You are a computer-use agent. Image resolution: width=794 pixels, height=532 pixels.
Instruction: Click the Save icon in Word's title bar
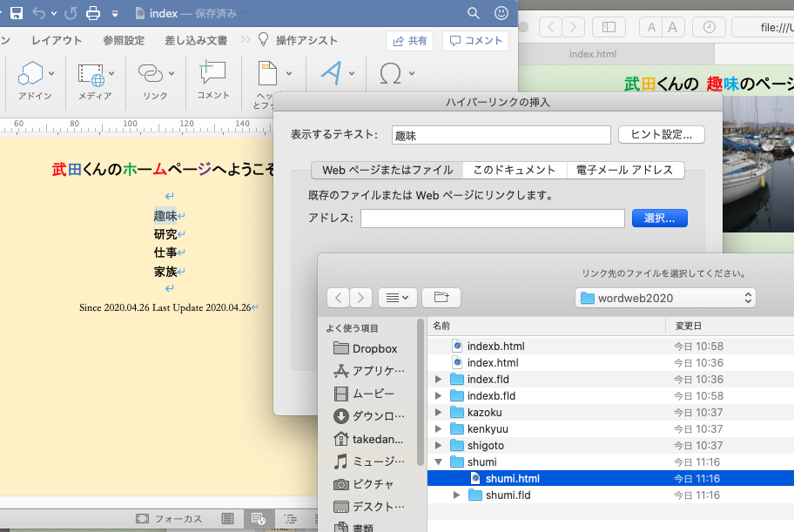pos(17,13)
